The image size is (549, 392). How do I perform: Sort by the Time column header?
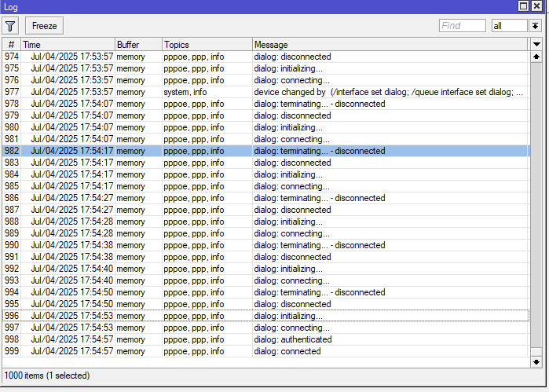[68, 45]
